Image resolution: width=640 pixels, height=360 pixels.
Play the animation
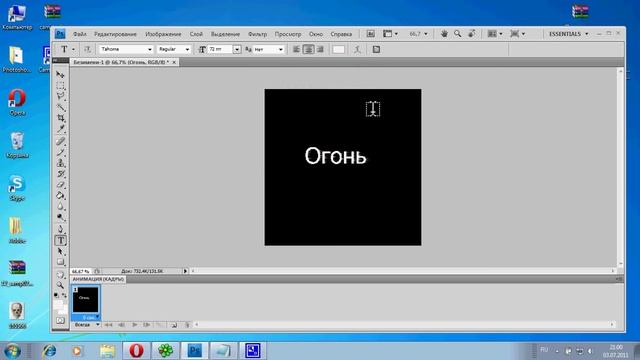point(134,325)
